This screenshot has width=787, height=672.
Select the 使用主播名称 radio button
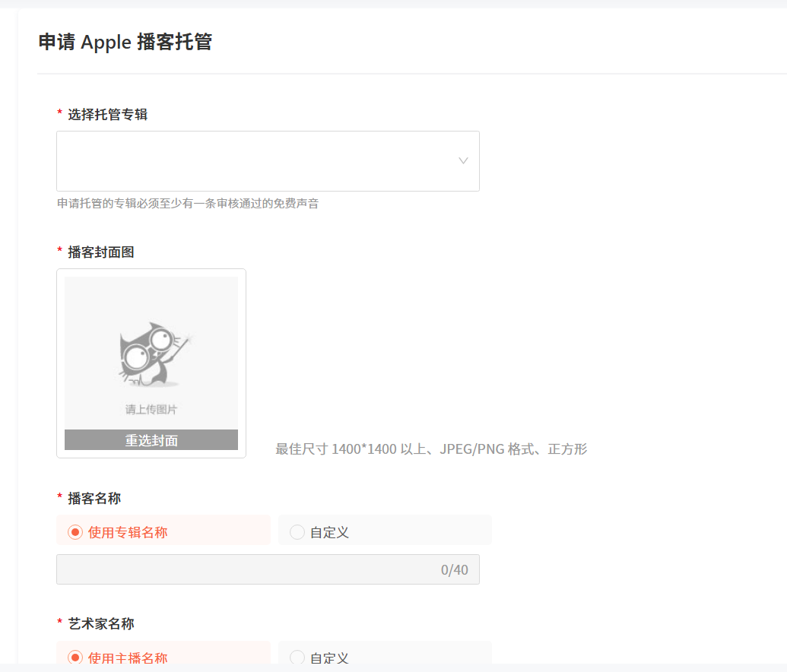click(75, 658)
